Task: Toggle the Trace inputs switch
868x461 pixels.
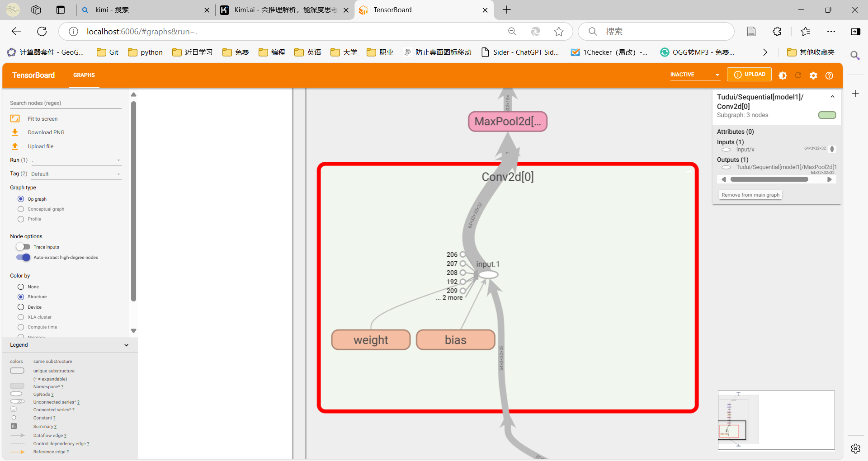Action: (23, 247)
